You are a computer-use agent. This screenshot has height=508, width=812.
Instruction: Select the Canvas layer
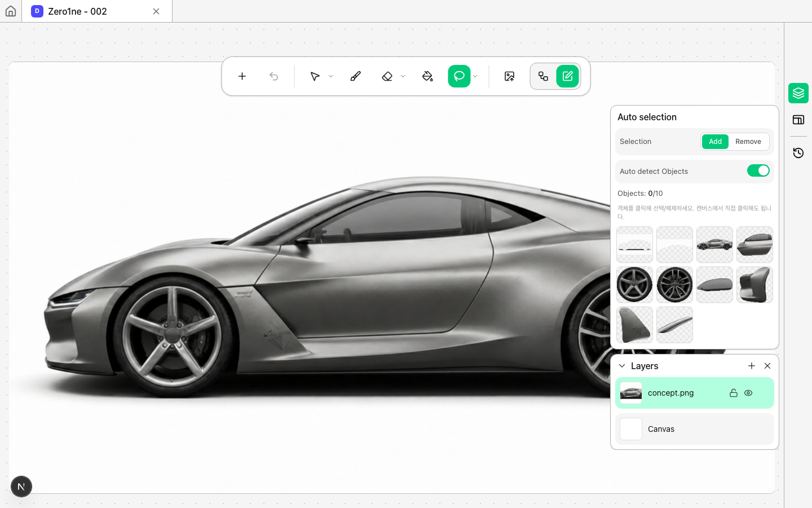pyautogui.click(x=695, y=429)
